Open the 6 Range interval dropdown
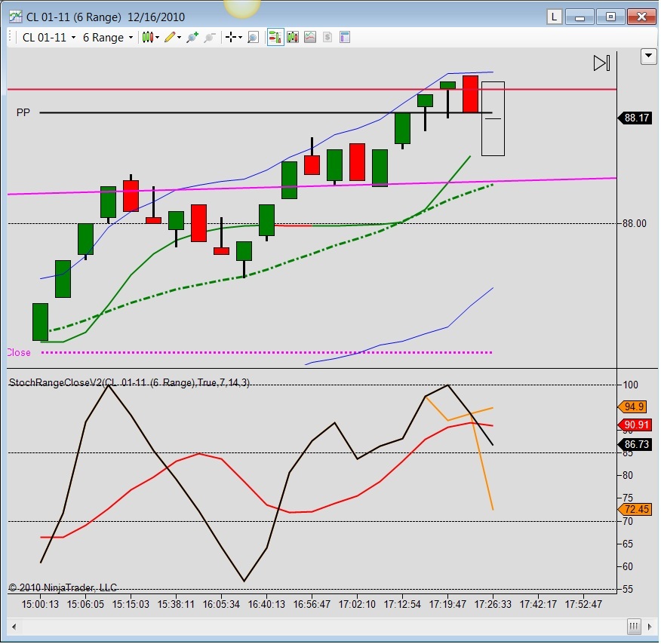This screenshot has width=661, height=644. click(108, 38)
